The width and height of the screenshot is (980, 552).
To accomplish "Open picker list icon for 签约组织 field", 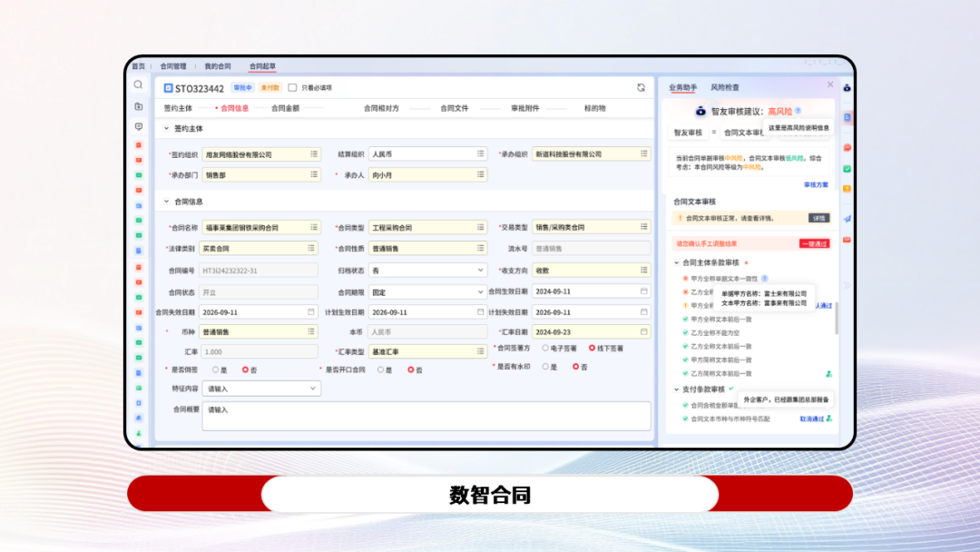I will 314,153.
